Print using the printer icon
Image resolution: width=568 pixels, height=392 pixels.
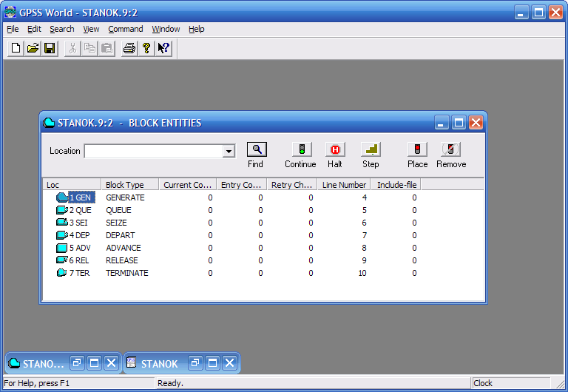pyautogui.click(x=129, y=48)
